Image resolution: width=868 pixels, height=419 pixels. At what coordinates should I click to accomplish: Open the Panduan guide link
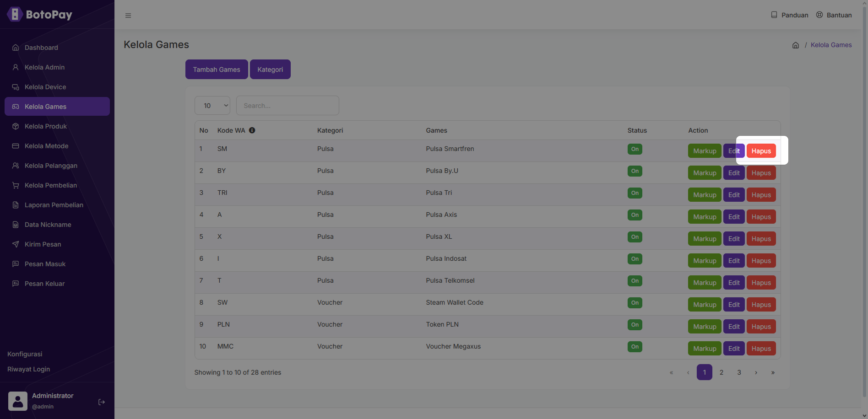tap(790, 15)
